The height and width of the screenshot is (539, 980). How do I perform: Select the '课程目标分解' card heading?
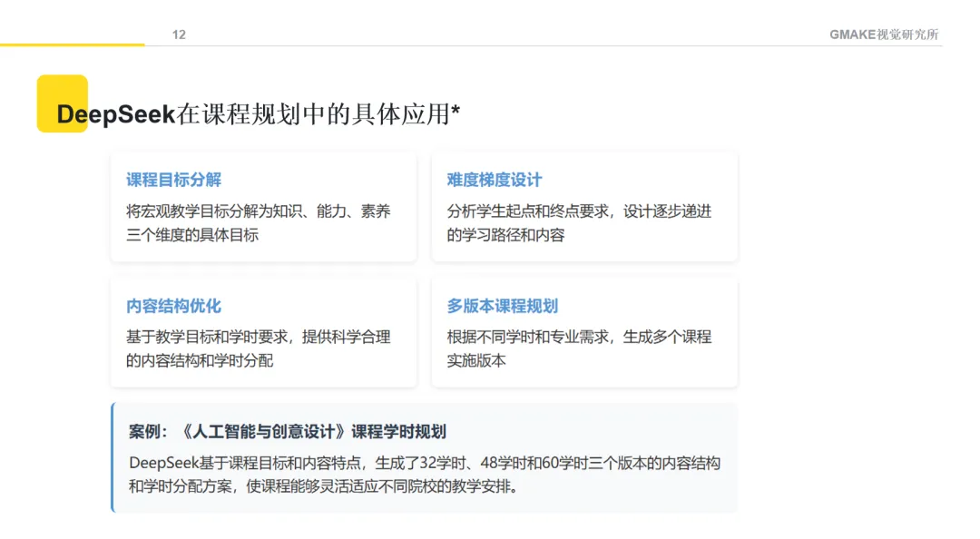[173, 180]
